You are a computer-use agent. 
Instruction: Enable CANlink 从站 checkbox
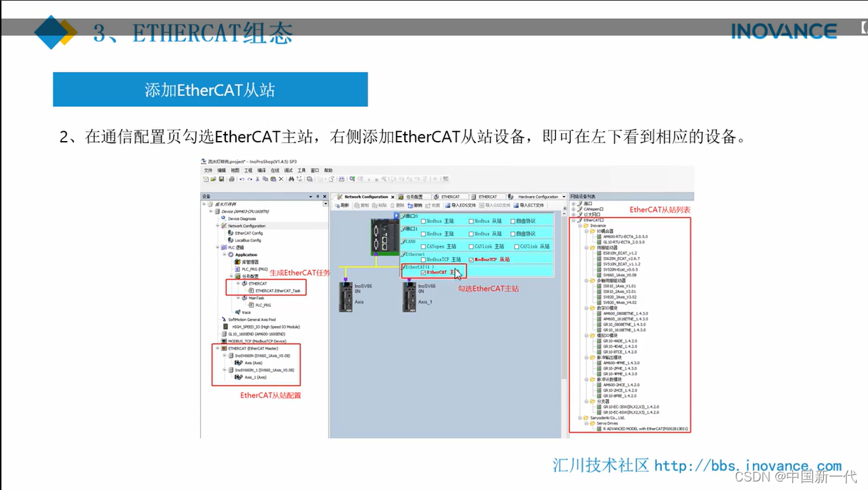517,246
